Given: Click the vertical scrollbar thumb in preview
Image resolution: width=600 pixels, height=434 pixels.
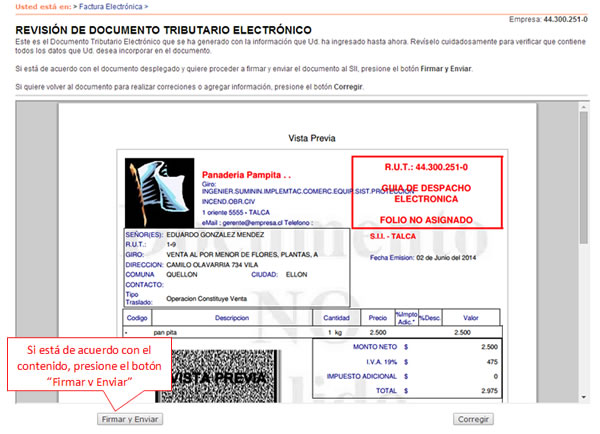Looking at the screenshot, I should (x=584, y=177).
